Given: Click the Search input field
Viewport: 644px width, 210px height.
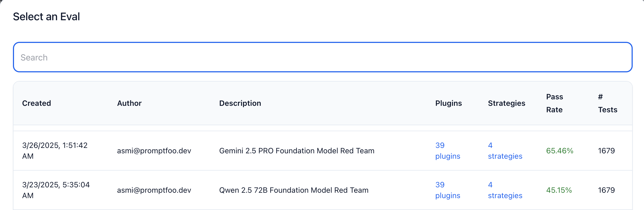Looking at the screenshot, I should [323, 57].
